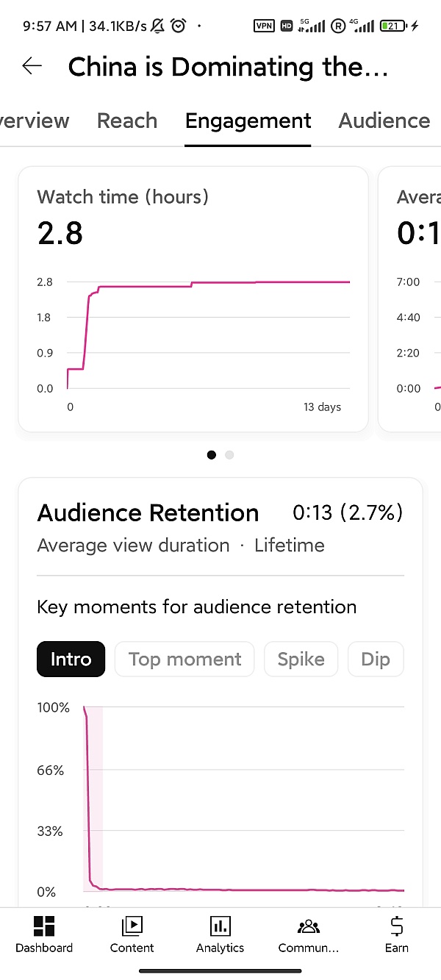Open the Engagement tab
Viewport: 441px width, 980px height.
tap(248, 121)
